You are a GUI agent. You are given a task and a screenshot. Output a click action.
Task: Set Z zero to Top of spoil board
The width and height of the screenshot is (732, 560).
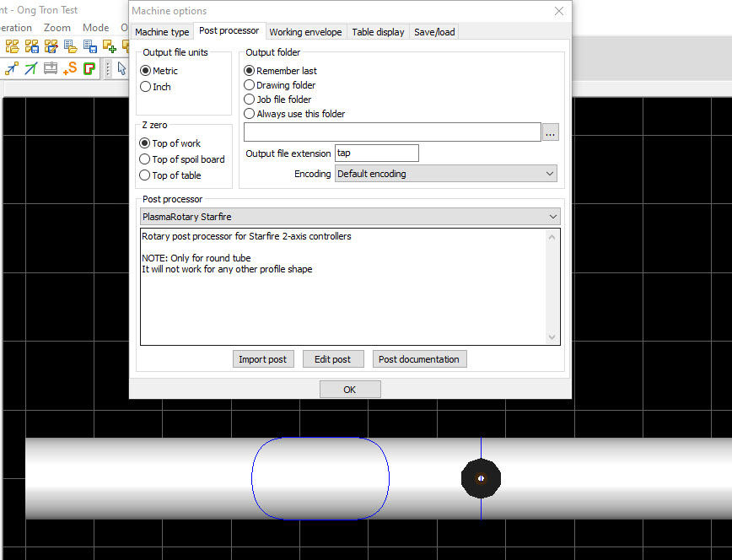tap(146, 159)
